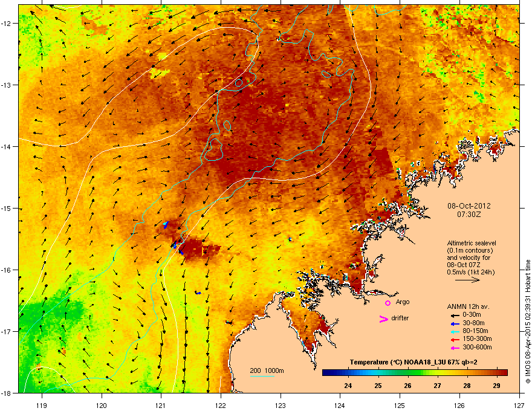Click colorbar tick label 27
Image resolution: width=532 pixels, height=411 pixels.
click(x=437, y=386)
